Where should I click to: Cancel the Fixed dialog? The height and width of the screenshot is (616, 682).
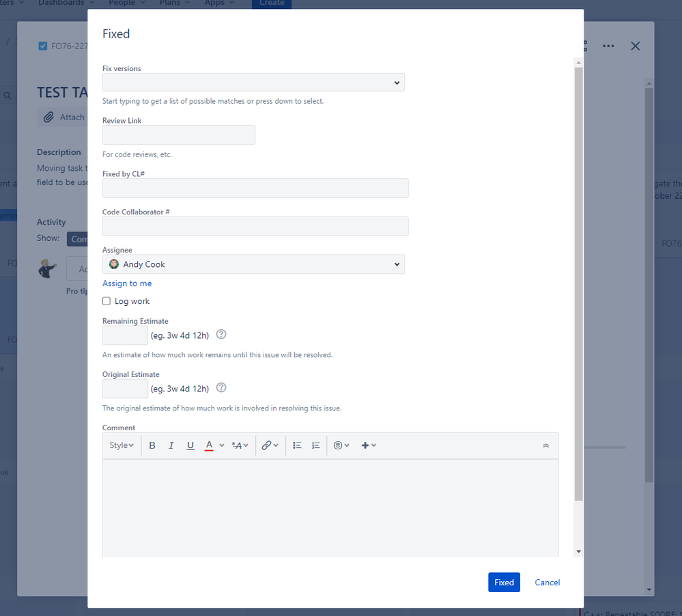pos(547,582)
